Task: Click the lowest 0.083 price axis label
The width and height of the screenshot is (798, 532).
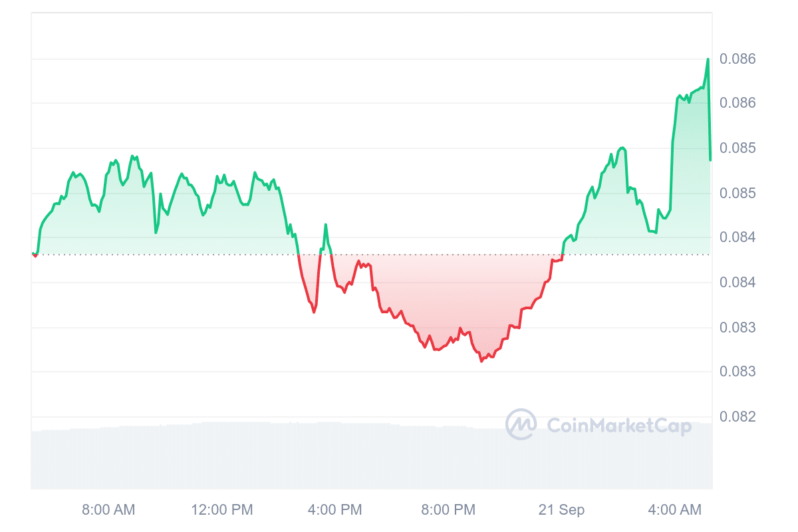Action: [737, 372]
